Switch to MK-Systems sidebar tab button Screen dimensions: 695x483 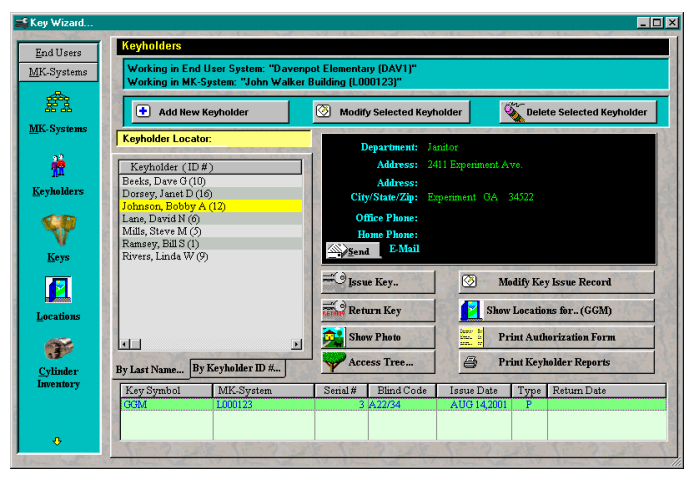point(59,72)
